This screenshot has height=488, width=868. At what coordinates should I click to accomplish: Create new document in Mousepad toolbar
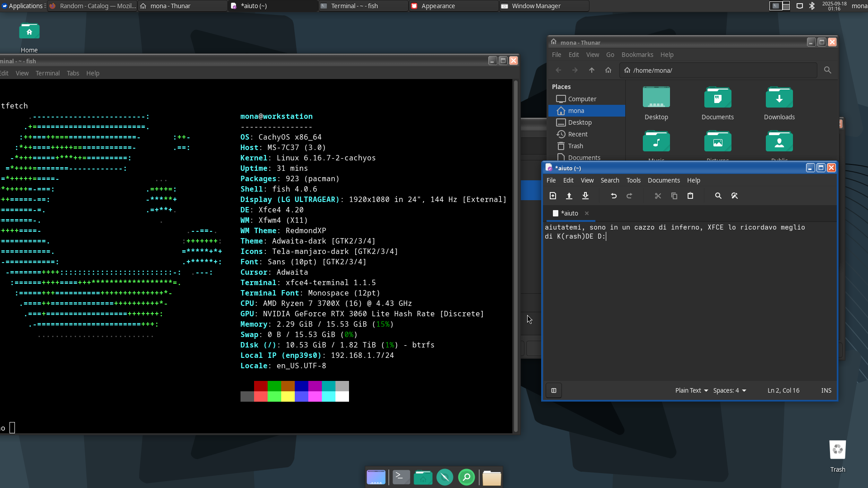pos(553,196)
